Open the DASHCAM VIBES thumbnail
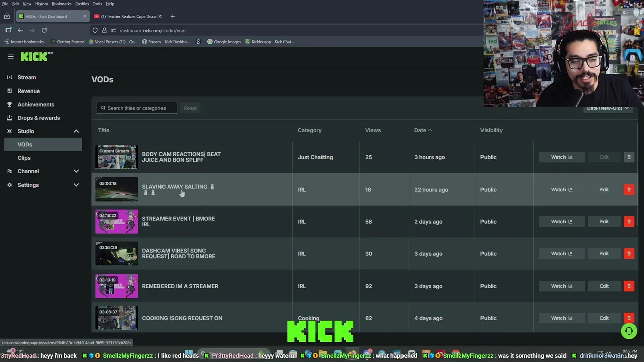 [117, 254]
